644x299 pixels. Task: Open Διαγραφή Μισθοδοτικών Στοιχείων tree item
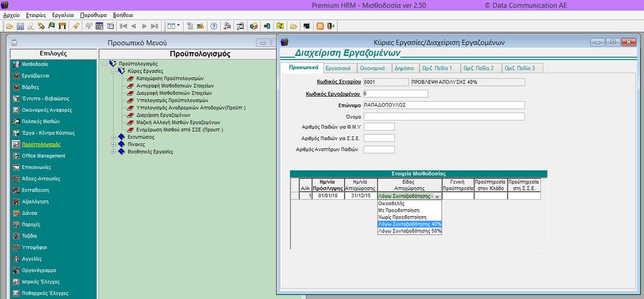[174, 93]
